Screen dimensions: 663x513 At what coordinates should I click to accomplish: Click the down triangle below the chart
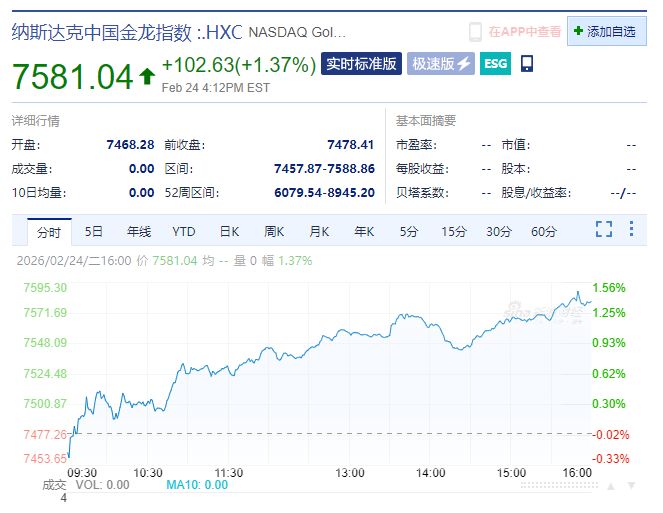[x=630, y=485]
